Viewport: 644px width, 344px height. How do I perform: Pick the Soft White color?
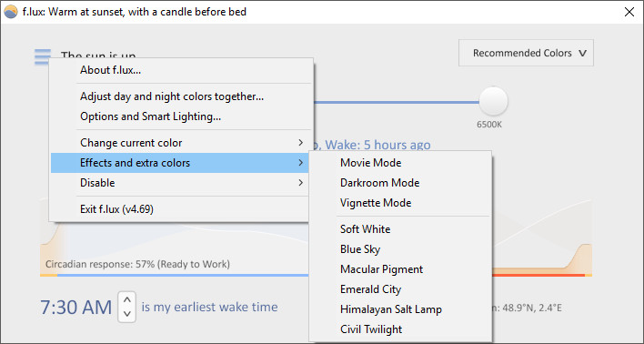tap(400, 229)
